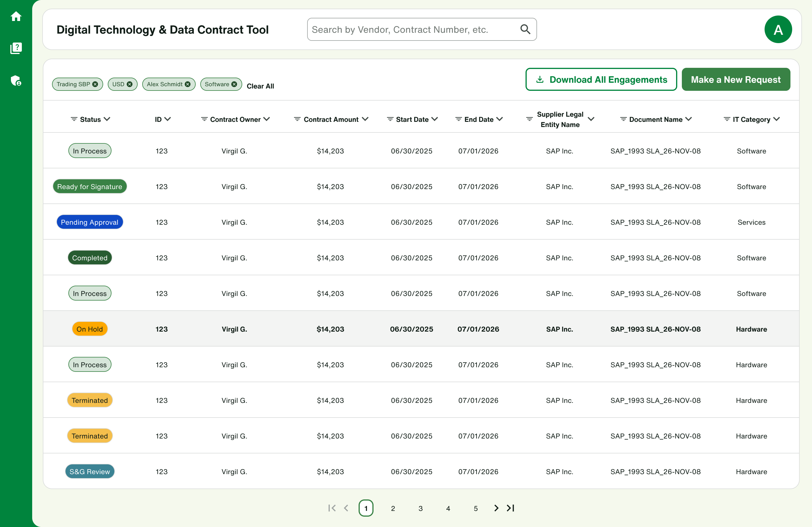This screenshot has width=812, height=527.
Task: Remove the Alex Schmidt filter chip
Action: click(188, 84)
